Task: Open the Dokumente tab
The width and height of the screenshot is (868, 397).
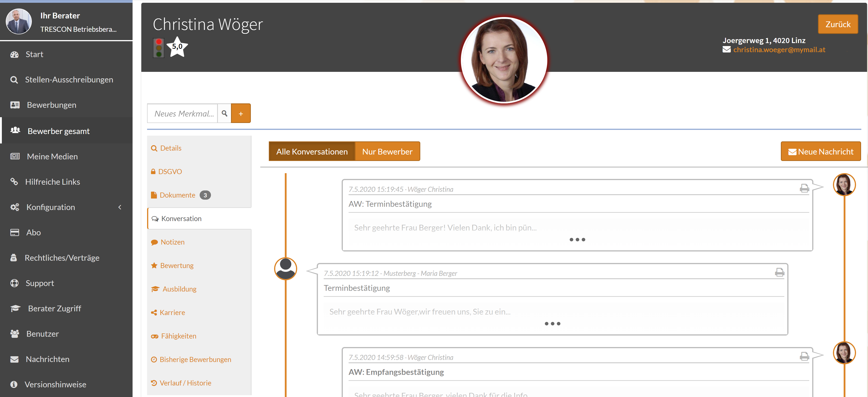Action: pyautogui.click(x=199, y=195)
